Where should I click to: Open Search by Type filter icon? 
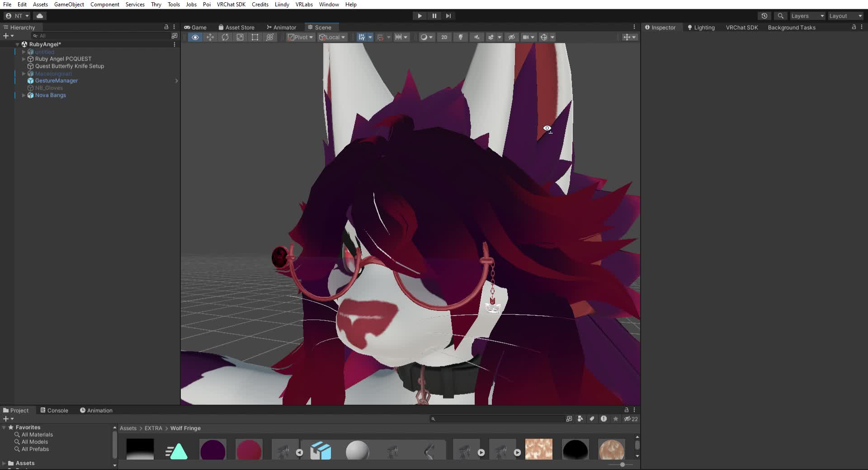pyautogui.click(x=580, y=419)
